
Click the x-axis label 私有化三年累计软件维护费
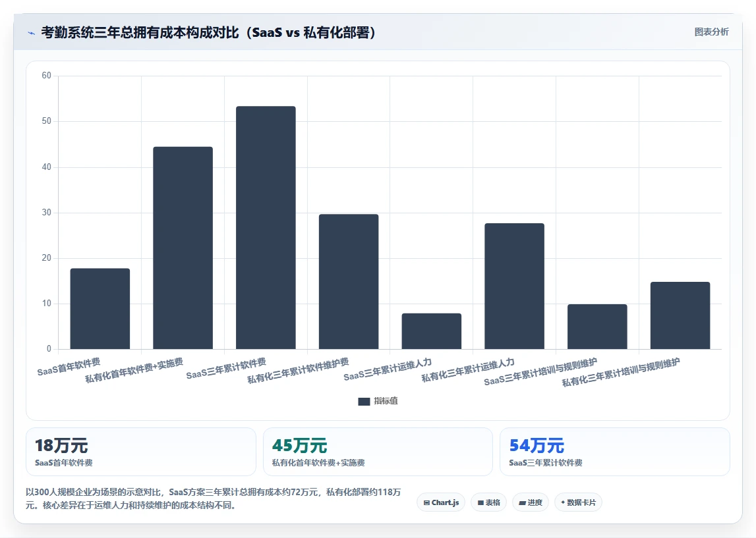(x=298, y=371)
